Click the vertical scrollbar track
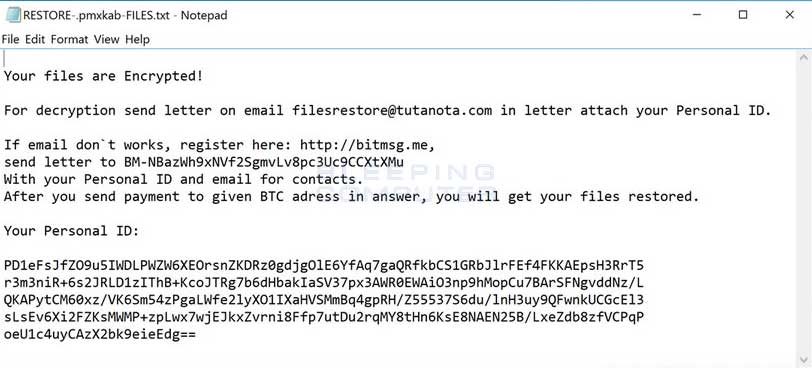This screenshot has height=368, width=812. [804, 209]
